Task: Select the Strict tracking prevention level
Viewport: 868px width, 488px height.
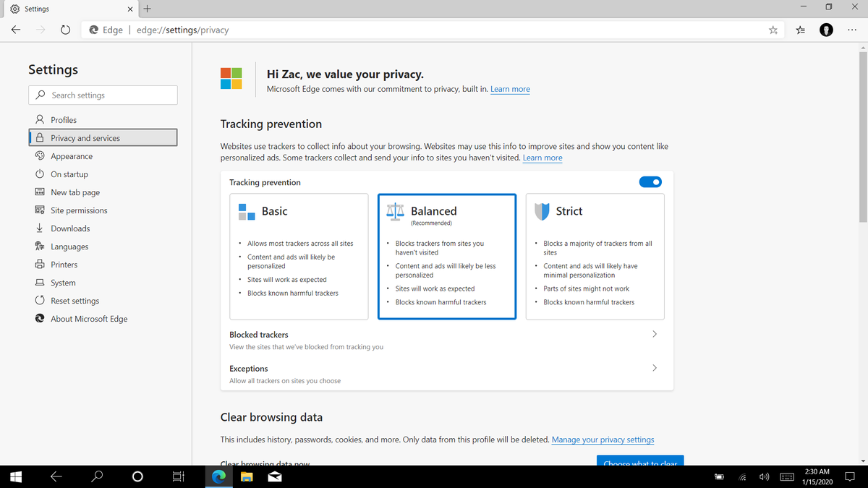Action: pos(595,256)
